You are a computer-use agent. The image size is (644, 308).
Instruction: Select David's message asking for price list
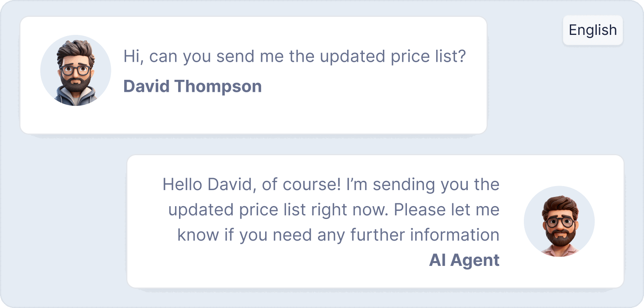[x=294, y=57]
